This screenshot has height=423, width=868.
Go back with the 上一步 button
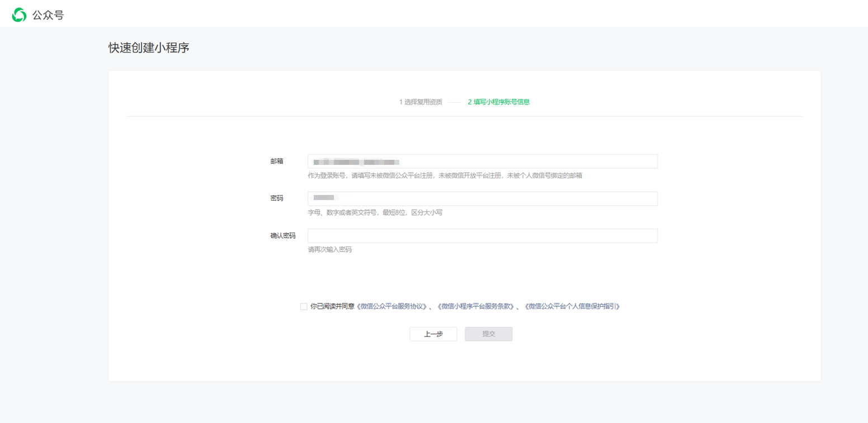click(433, 334)
